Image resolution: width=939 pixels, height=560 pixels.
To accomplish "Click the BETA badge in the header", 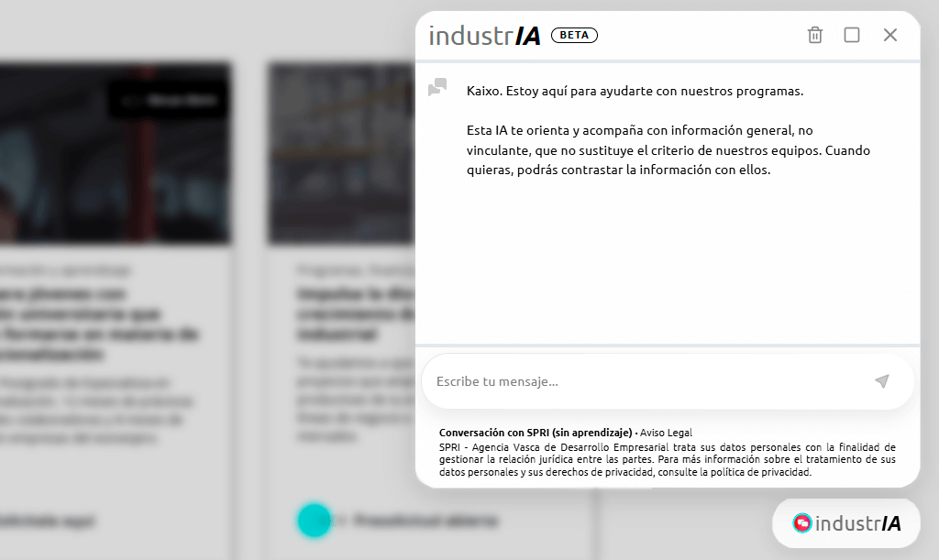I will tap(574, 36).
